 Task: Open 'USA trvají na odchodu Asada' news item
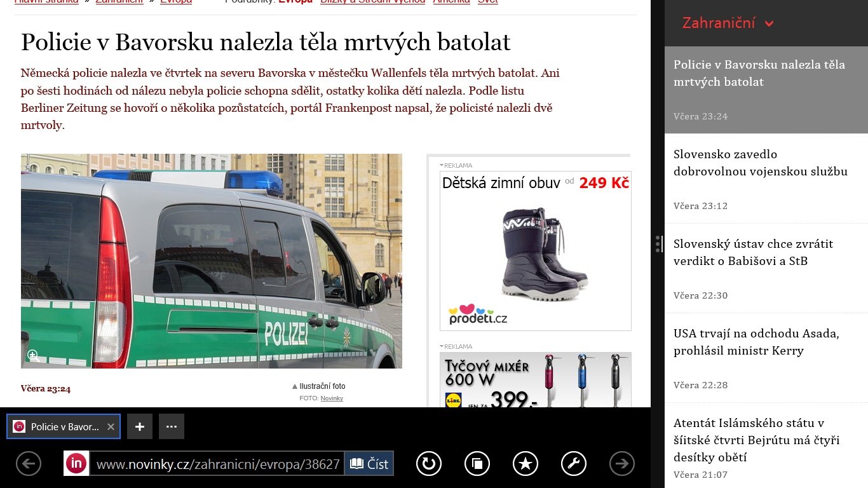(766, 358)
